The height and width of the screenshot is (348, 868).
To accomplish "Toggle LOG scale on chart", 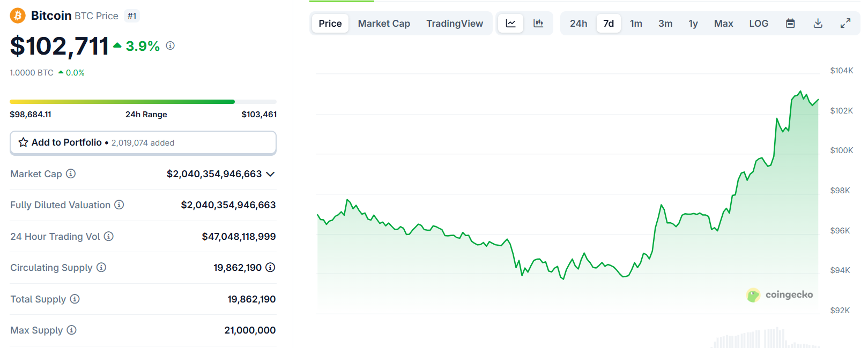I will 759,24.
